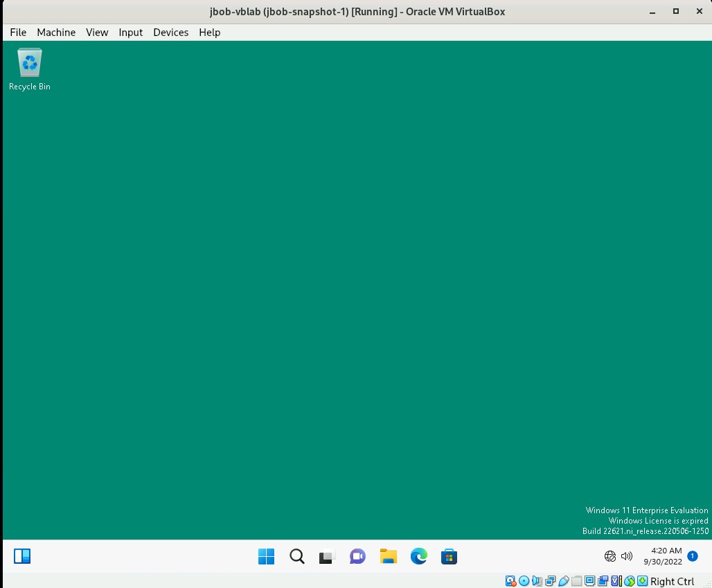Open the Machine menu
This screenshot has width=712, height=588.
pos(56,32)
